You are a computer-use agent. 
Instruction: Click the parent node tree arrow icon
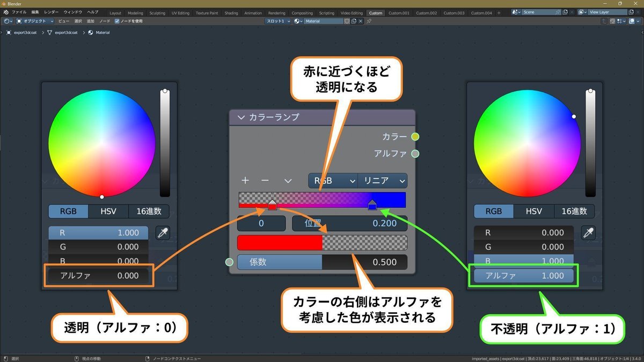coord(604,21)
